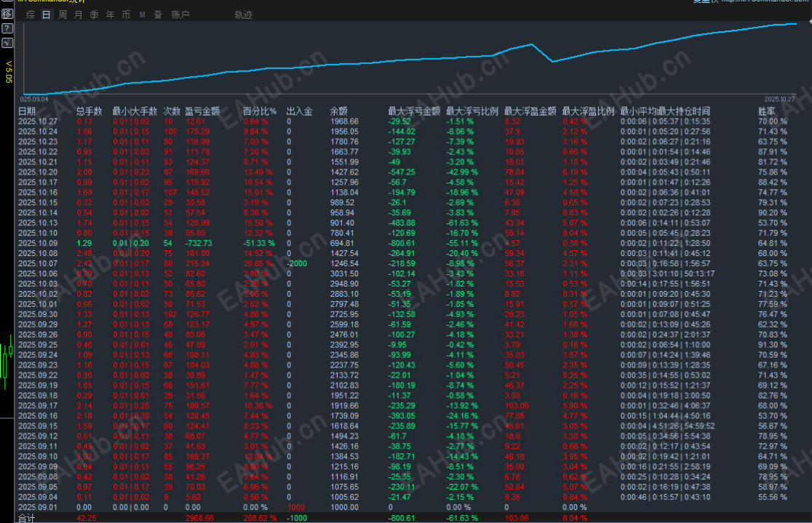Screen dimensions: 812x523
Task: Select the 日 daily tab
Action: click(x=46, y=15)
